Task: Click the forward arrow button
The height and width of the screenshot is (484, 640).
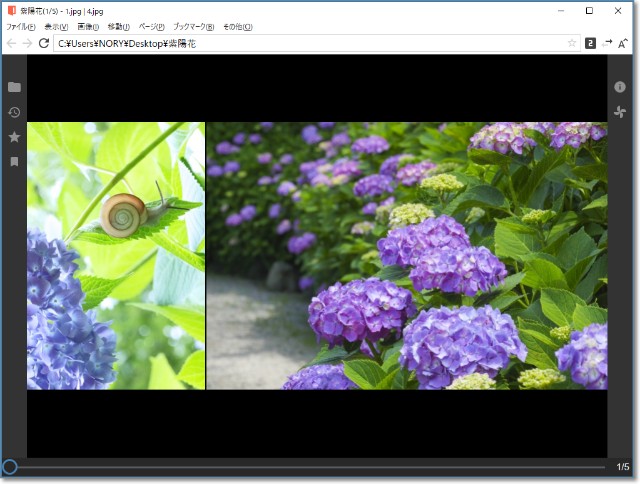Action: [x=27, y=44]
